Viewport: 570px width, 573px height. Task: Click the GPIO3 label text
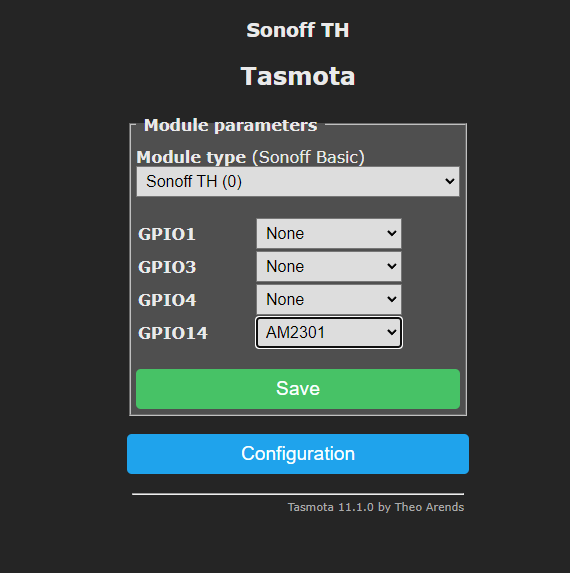click(x=167, y=267)
